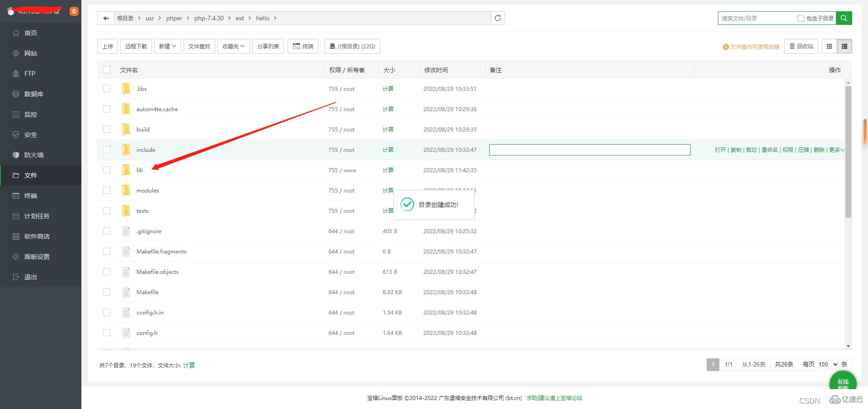Click chevron after 根目录 in path
Image resolution: width=868 pixels, height=409 pixels.
(139, 18)
